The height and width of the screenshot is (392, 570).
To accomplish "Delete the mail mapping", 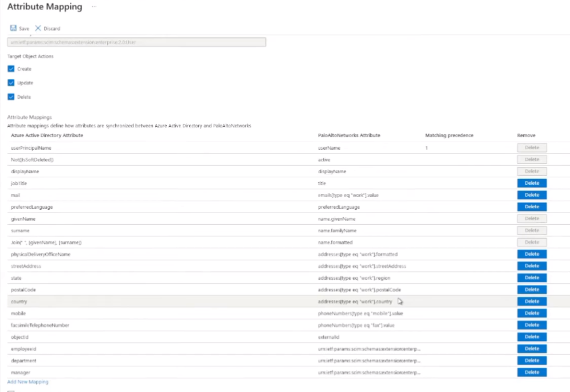I will click(x=532, y=195).
